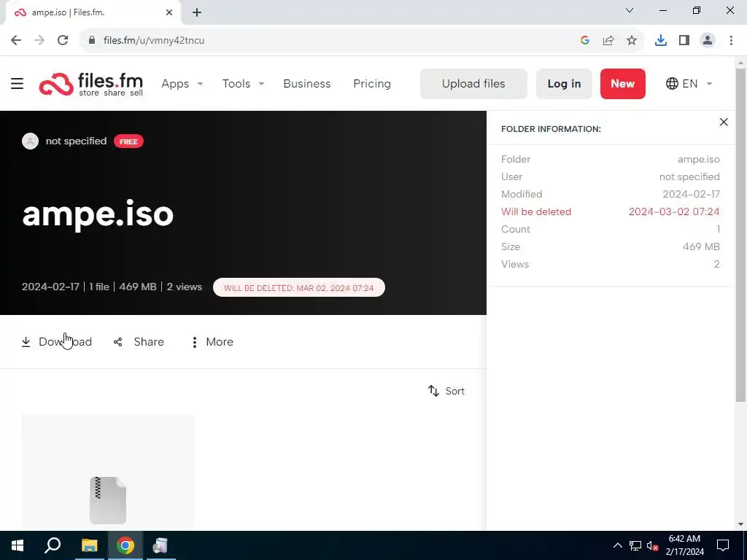Click the Modified 2024-02-17 value

pos(691,194)
